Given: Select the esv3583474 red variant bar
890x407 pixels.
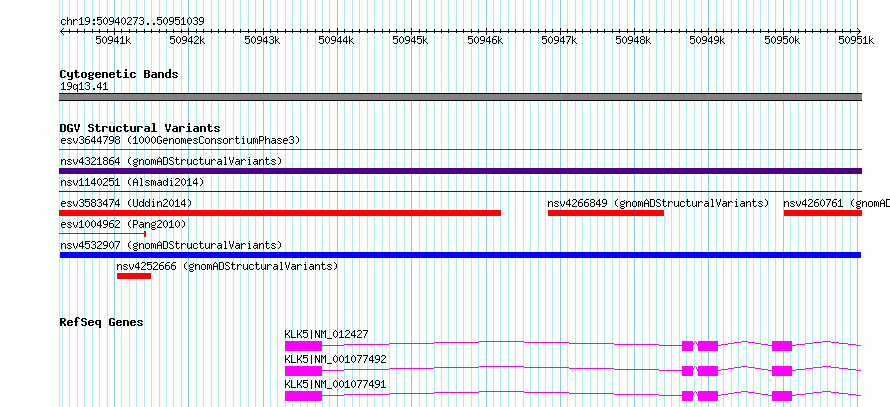Looking at the screenshot, I should [x=280, y=213].
